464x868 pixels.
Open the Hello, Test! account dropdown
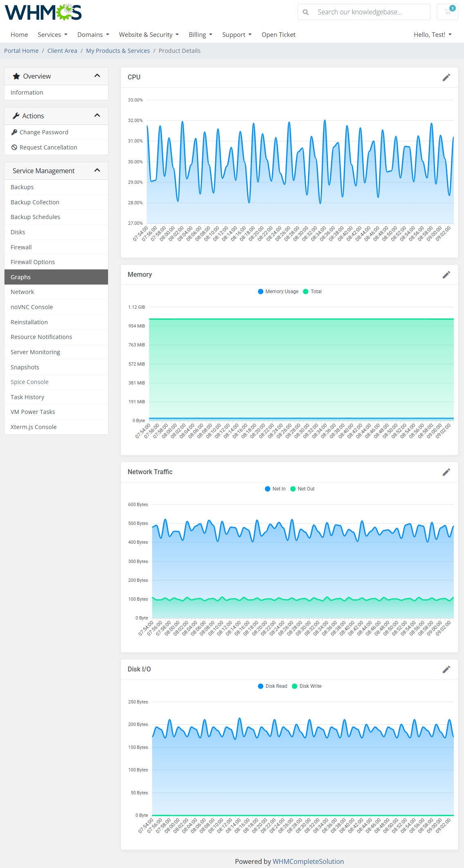pyautogui.click(x=432, y=35)
